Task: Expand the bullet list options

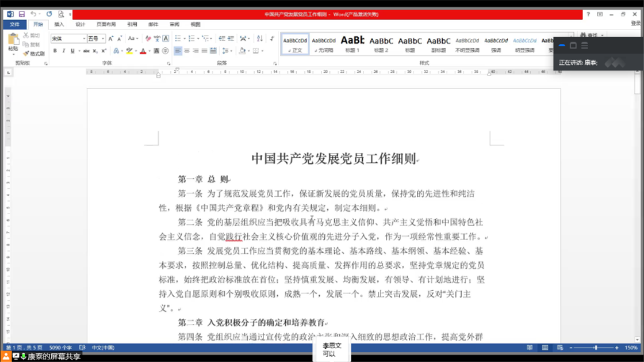Action: coord(185,39)
